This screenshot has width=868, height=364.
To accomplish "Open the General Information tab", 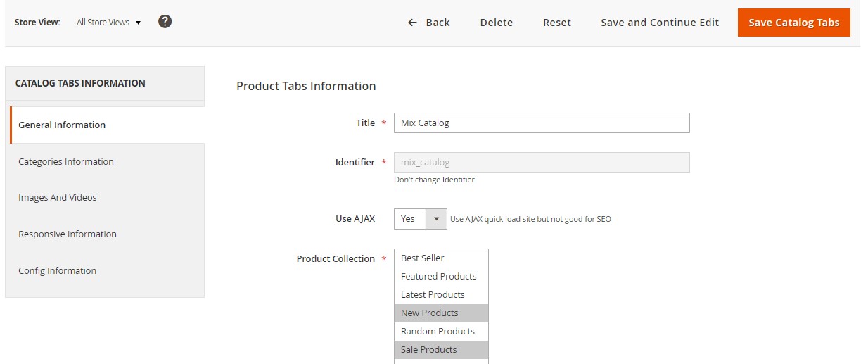I will coord(62,125).
